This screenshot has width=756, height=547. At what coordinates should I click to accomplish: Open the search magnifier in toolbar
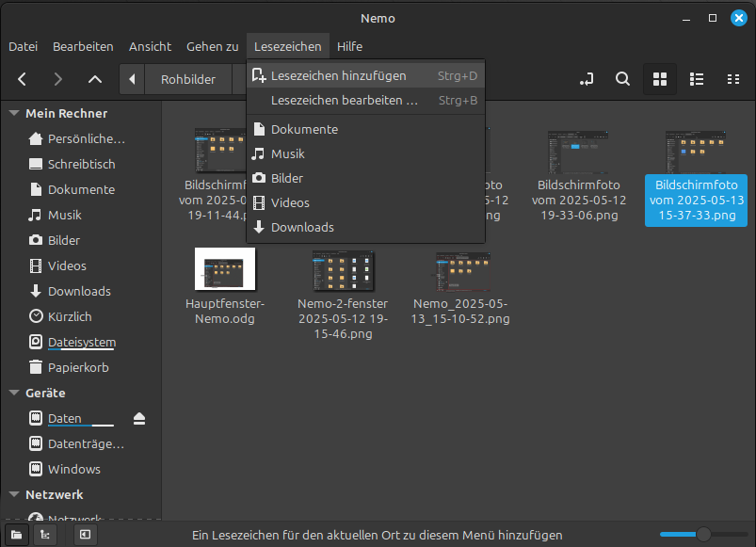tap(622, 79)
